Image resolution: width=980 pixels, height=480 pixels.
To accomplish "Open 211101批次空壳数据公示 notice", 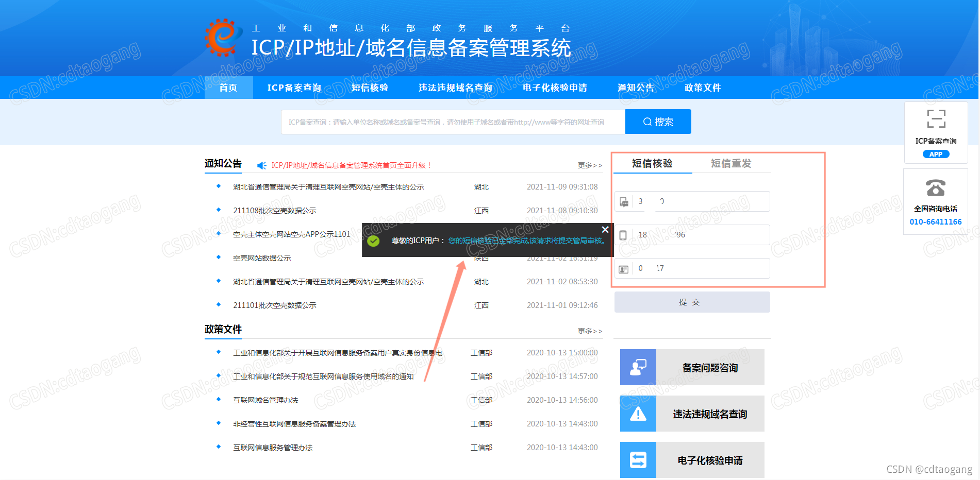I will 275,305.
